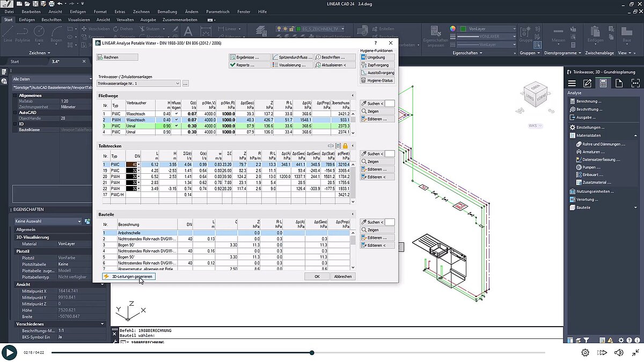The image size is (644, 362).
Task: Click the 3D-Leitungen generieren button
Action: coord(128,276)
